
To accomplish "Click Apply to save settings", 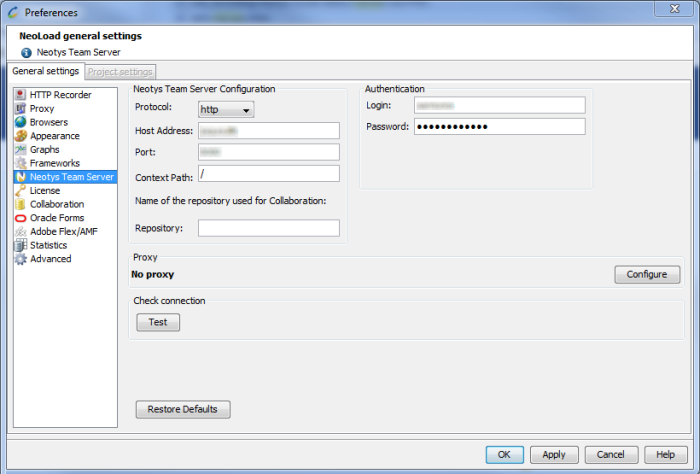I will 554,454.
